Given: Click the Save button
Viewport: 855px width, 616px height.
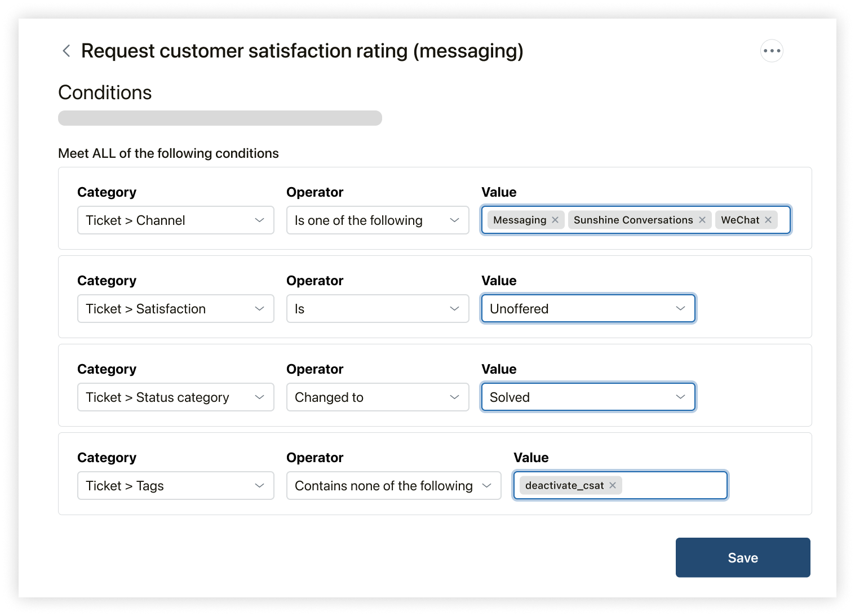Looking at the screenshot, I should 742,557.
